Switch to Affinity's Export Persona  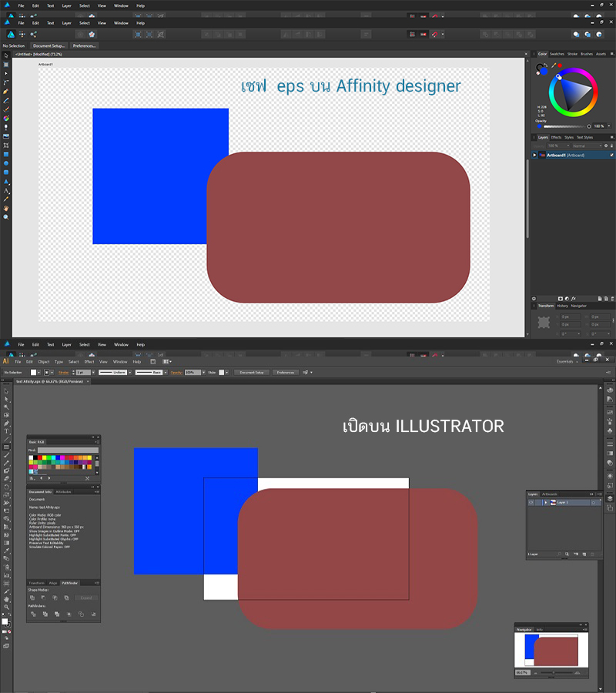(x=34, y=35)
